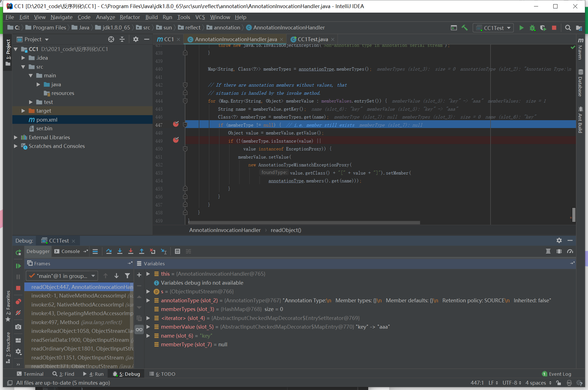Image resolution: width=588 pixels, height=390 pixels.
Task: Click the Step Out debugger button
Action: pos(142,251)
